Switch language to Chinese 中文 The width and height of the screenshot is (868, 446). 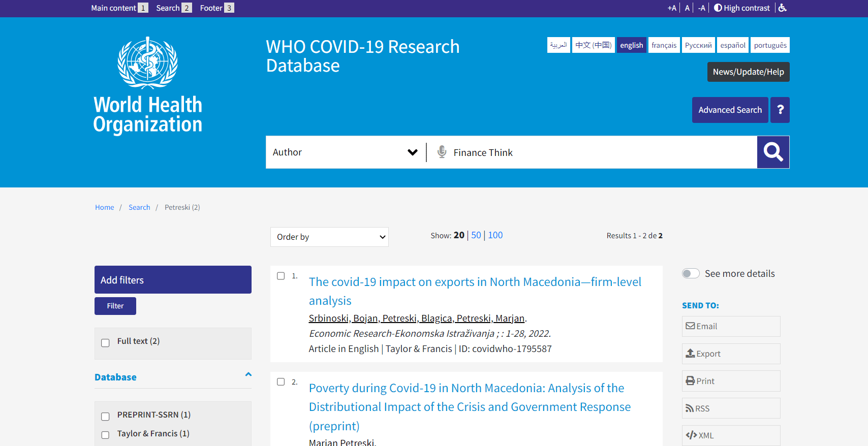pyautogui.click(x=594, y=45)
